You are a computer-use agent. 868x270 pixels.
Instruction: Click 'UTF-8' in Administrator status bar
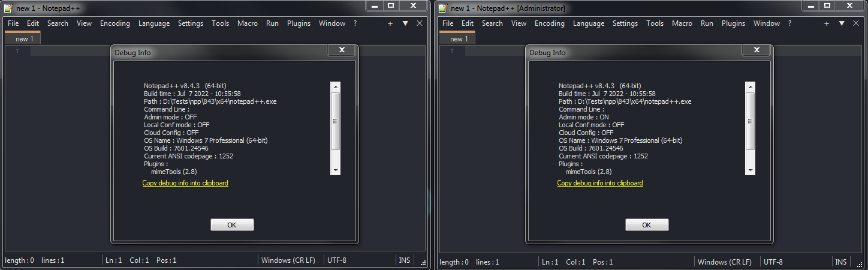point(773,262)
